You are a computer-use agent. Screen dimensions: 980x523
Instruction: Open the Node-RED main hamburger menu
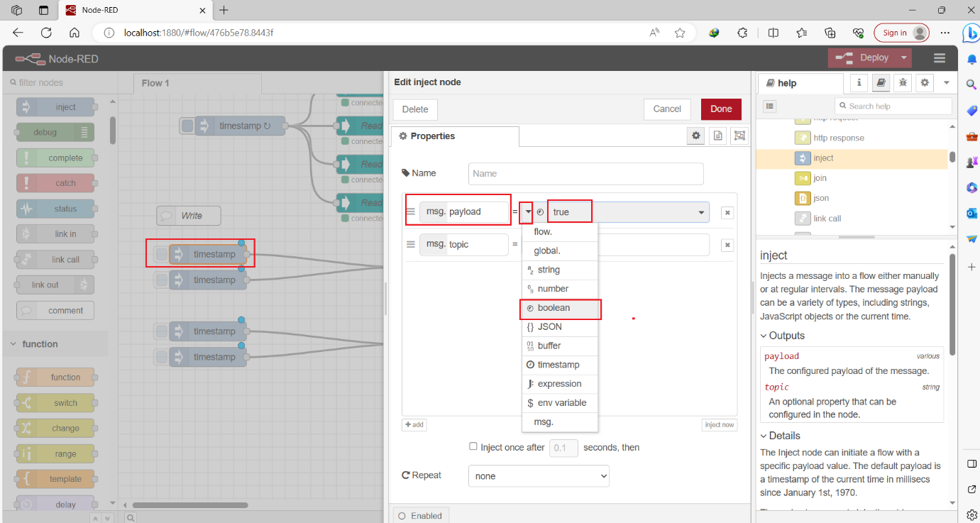[x=940, y=58]
